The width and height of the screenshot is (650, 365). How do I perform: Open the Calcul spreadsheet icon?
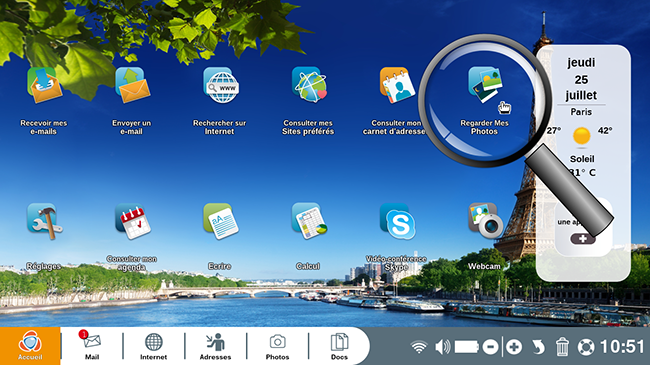[x=309, y=221]
